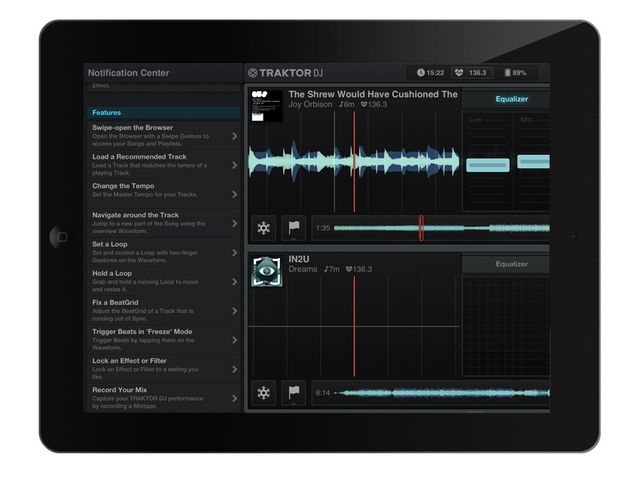This screenshot has height=480, width=640.
Task: Tap bottom deck overview waveform strip
Action: tap(442, 393)
